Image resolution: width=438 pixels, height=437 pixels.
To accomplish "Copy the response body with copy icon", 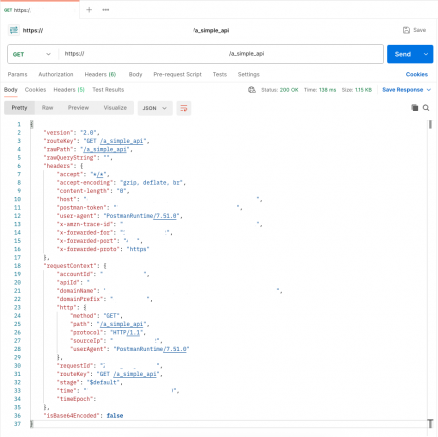I will pyautogui.click(x=415, y=108).
